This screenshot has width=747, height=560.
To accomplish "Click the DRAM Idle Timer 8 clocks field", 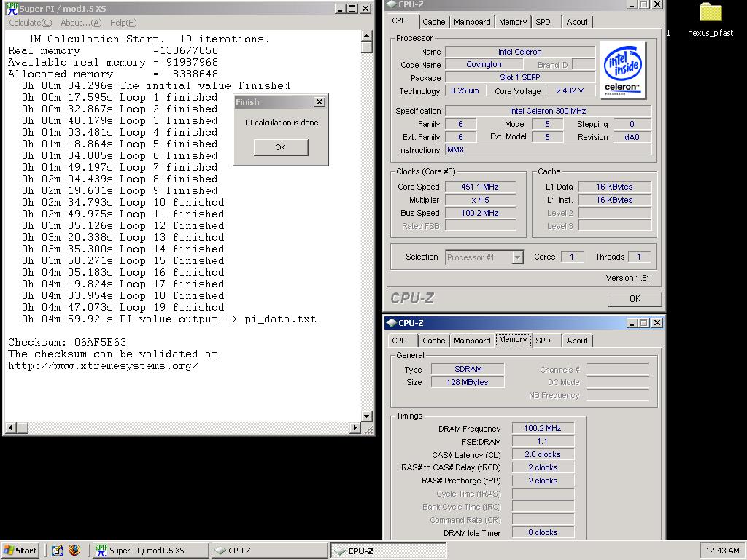I will point(543,532).
